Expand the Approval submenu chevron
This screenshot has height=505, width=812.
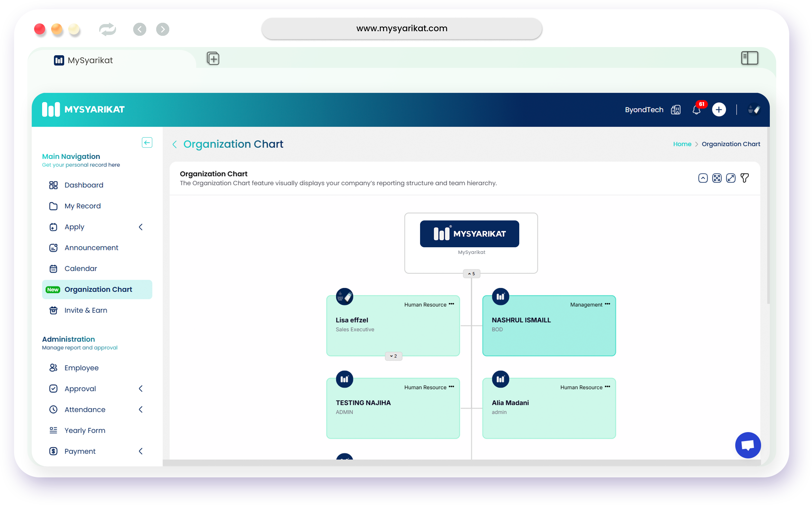coord(141,389)
